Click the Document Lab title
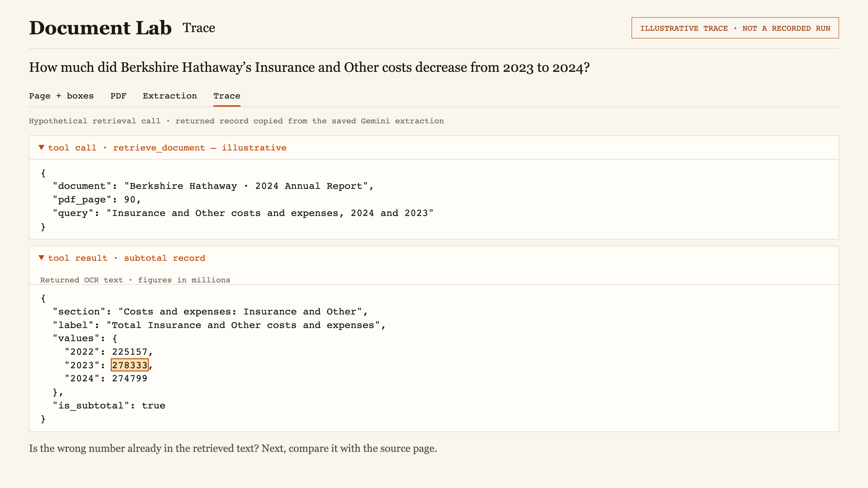 pos(100,28)
